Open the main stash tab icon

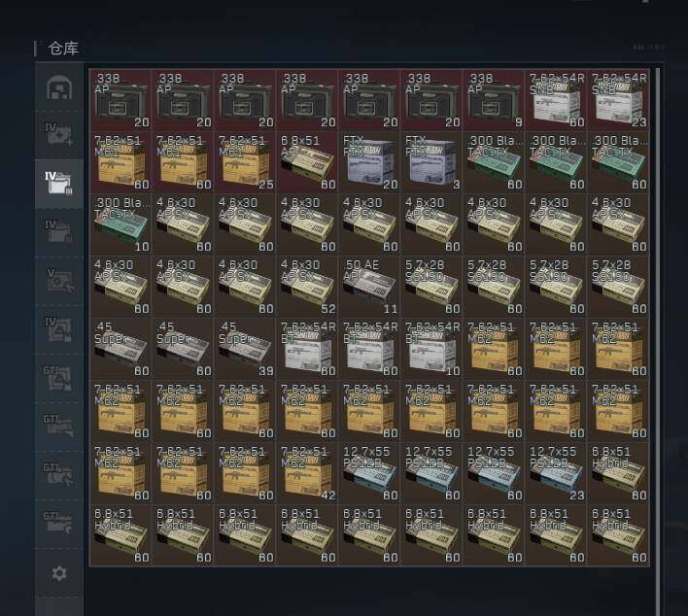coord(58,87)
